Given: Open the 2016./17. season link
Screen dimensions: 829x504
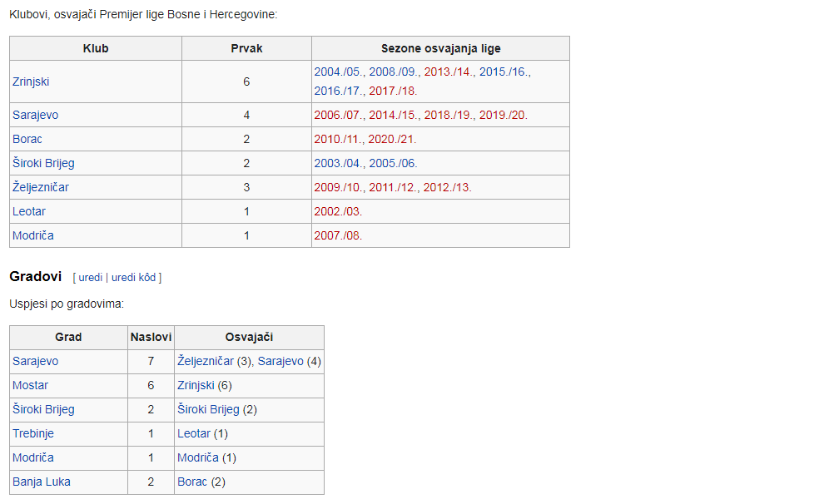Looking at the screenshot, I should [x=339, y=91].
